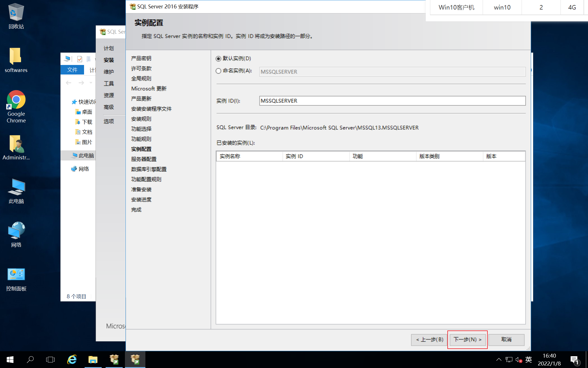This screenshot has height=368, width=588.
Task: Open the Recycle Bin desktop icon
Action: tap(16, 16)
